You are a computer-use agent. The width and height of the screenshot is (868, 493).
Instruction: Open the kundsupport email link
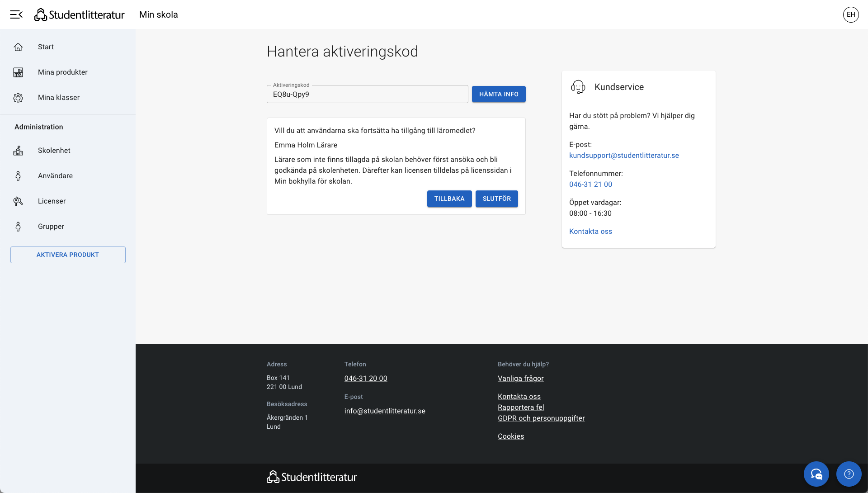[624, 155]
